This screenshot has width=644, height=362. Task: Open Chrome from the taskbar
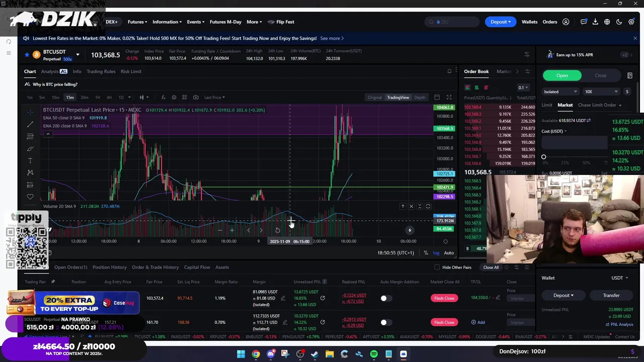point(256,354)
